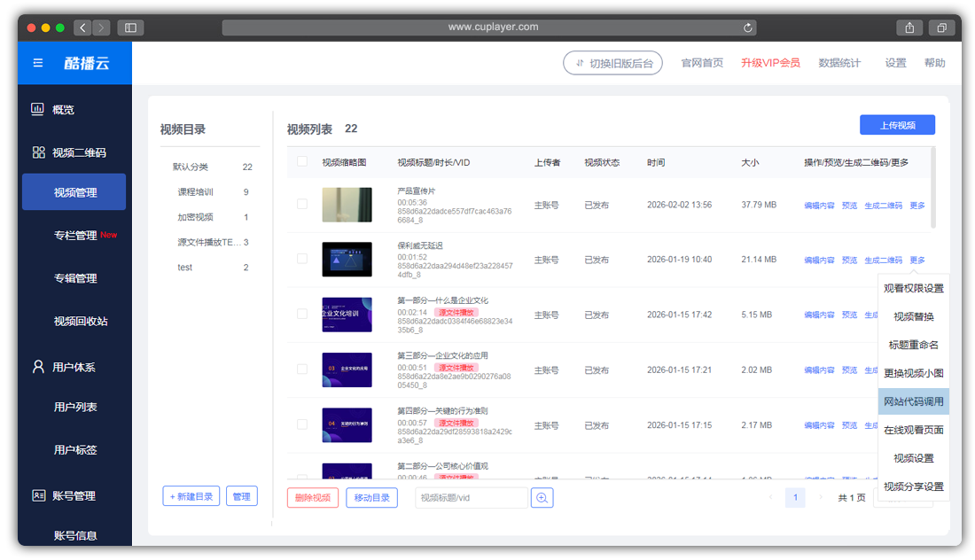This screenshot has width=975, height=560.
Task: Click the www.cuplayer.com address bar
Action: (489, 27)
